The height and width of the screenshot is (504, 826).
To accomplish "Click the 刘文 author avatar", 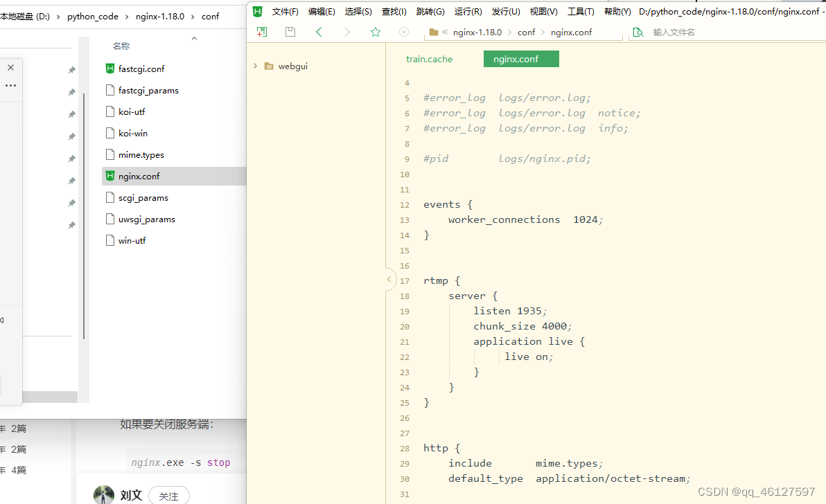I will (x=104, y=494).
